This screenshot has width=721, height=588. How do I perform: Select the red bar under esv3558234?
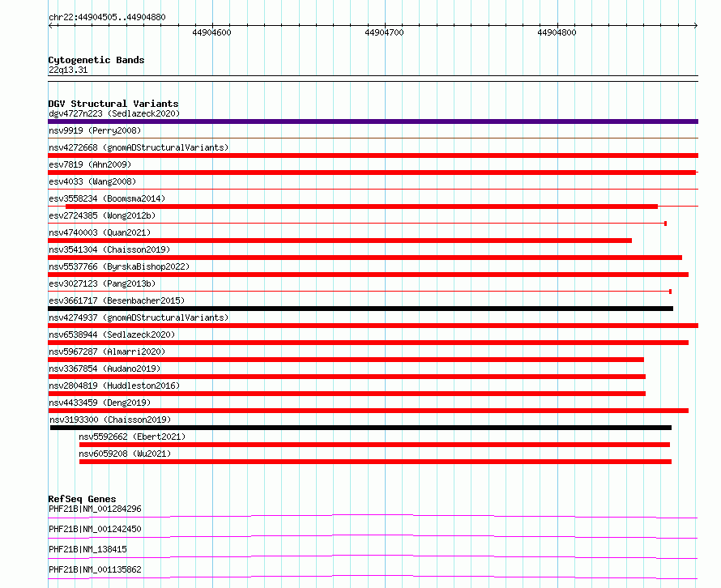361,207
